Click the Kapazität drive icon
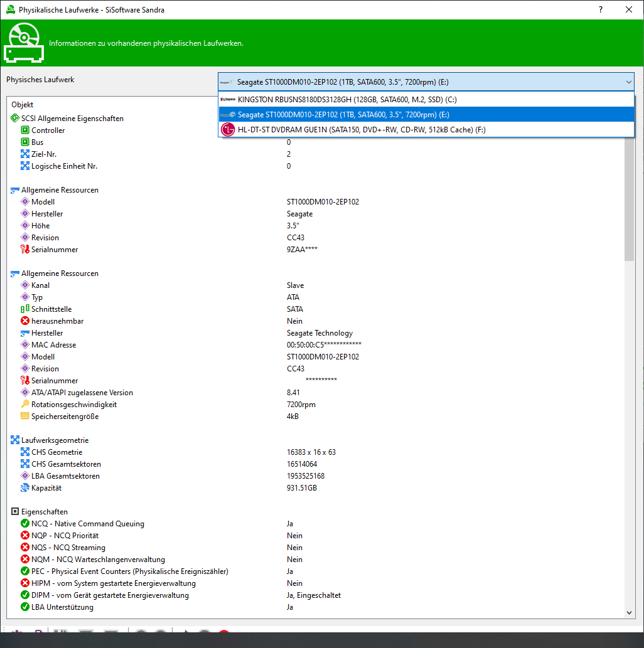 (25, 488)
